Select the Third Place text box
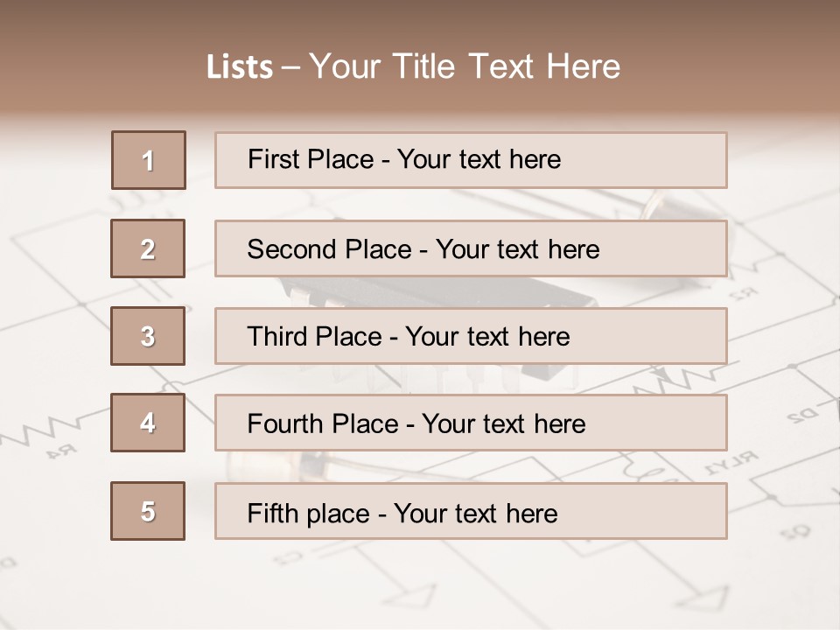This screenshot has width=840, height=630. pos(471,336)
